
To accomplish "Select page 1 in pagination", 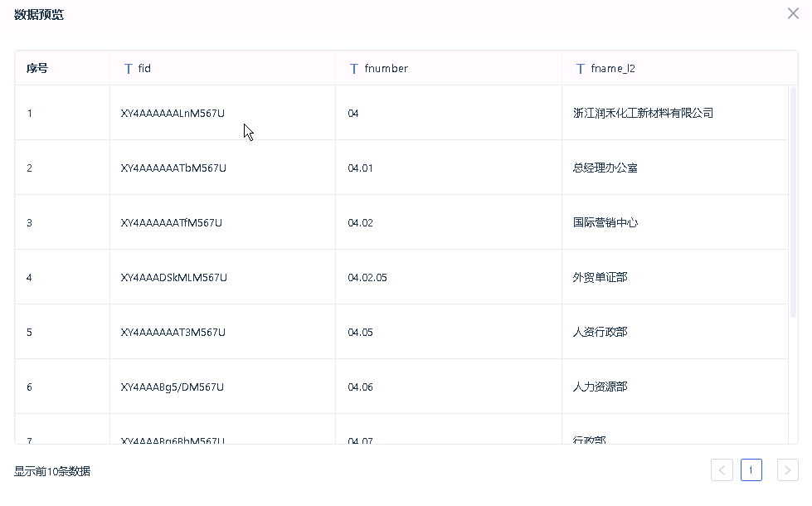I will 751,470.
